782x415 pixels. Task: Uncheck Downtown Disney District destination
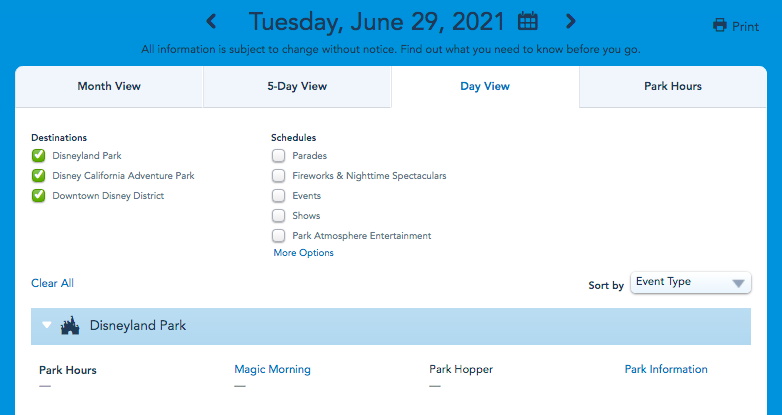38,196
